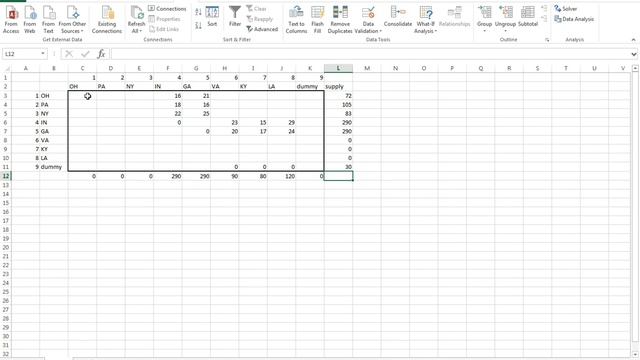Import data From Text
This screenshot has width=640, height=360.
pyautogui.click(x=48, y=19)
